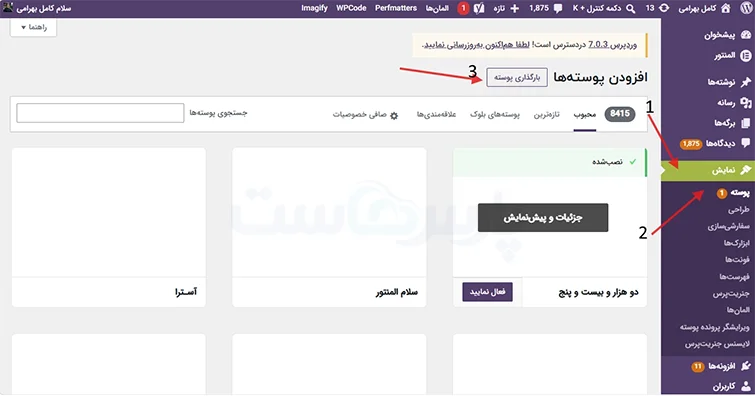The width and height of the screenshot is (755, 396).
Task: Click the red notification badge showing 1
Action: [463, 8]
